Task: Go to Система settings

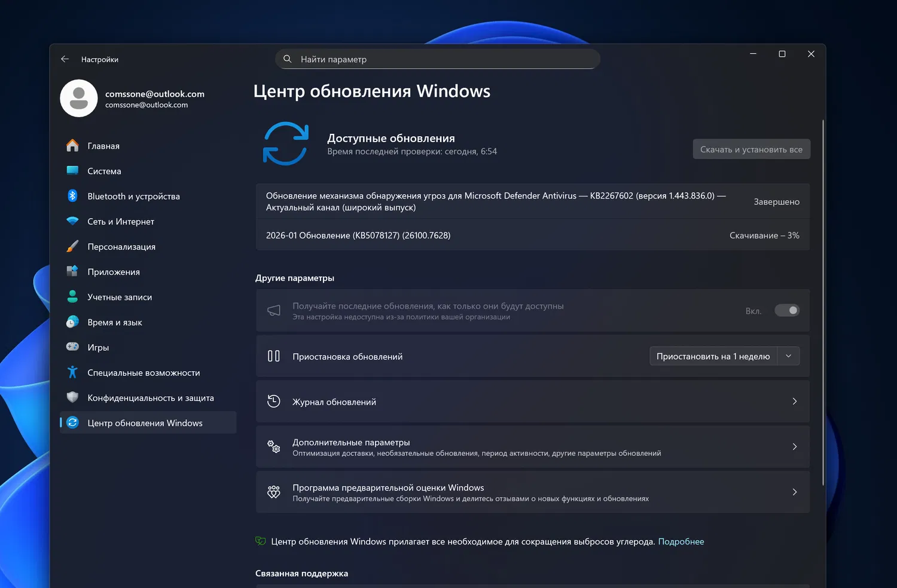Action: 148,171
